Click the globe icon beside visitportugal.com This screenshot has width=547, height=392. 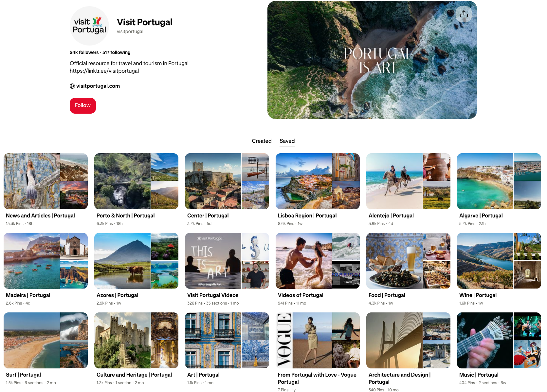pos(72,86)
